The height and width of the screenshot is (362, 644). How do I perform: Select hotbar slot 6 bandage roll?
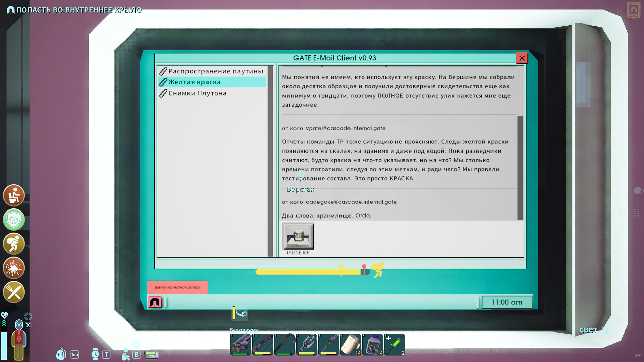(x=351, y=344)
